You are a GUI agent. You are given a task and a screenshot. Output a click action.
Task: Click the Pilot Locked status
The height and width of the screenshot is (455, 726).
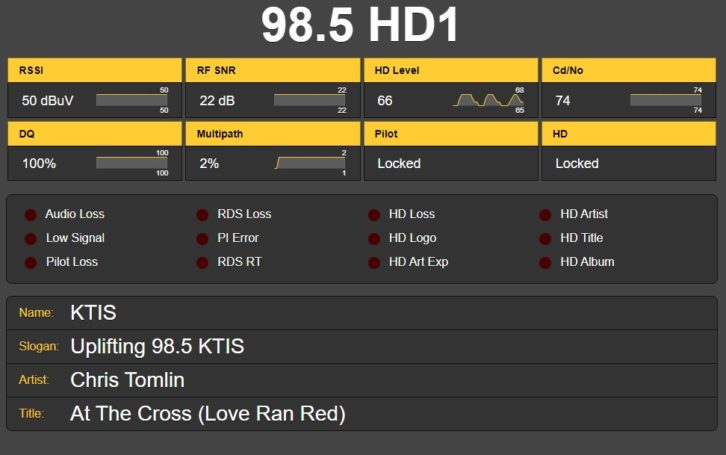click(x=399, y=163)
